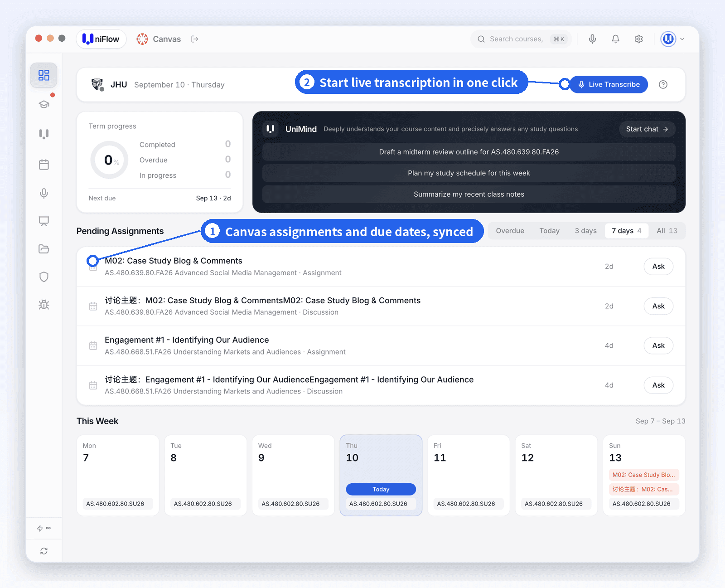Click calendar icon of 讨论主题 Engagement #1 row
The height and width of the screenshot is (588, 725).
[x=93, y=385]
